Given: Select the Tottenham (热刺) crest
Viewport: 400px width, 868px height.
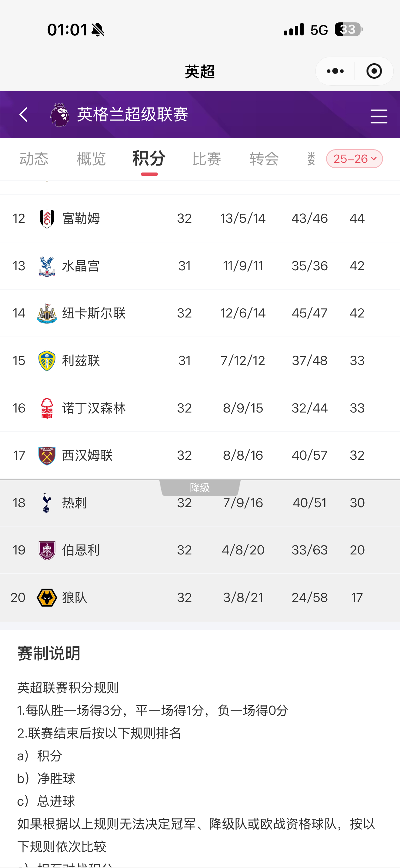Looking at the screenshot, I should tap(47, 502).
